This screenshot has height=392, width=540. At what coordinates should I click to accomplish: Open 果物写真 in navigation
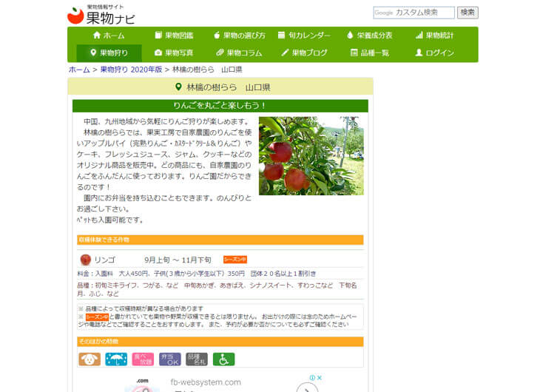point(174,53)
